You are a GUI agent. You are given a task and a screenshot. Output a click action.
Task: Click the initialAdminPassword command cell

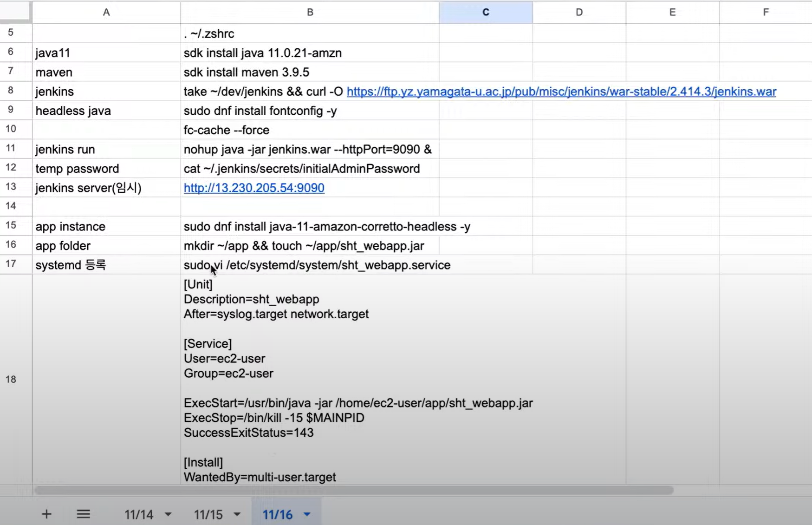310,168
